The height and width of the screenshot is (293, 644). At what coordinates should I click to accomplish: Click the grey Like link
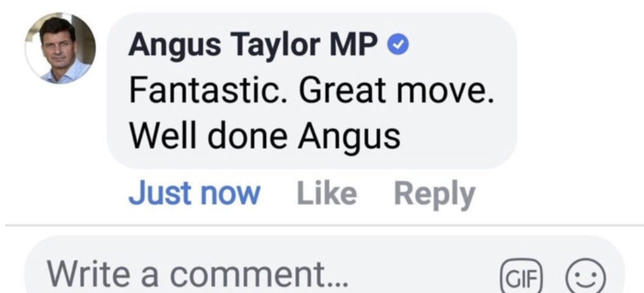coord(326,193)
